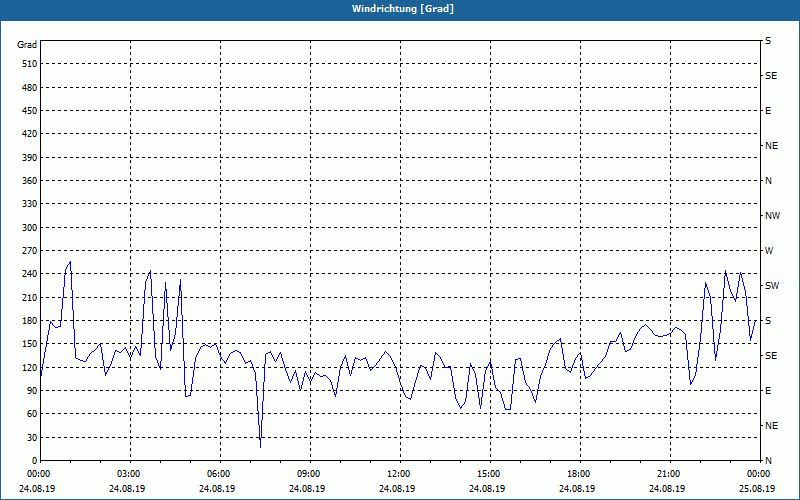Image resolution: width=800 pixels, height=500 pixels.
Task: Select the SE compass label above 480
Action: (x=771, y=76)
